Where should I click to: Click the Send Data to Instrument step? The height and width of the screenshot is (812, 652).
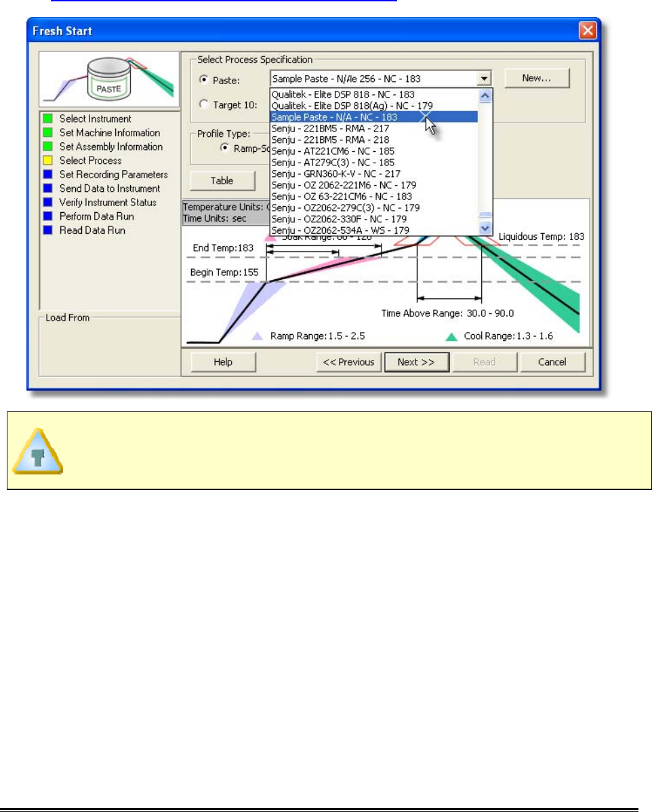coord(110,188)
